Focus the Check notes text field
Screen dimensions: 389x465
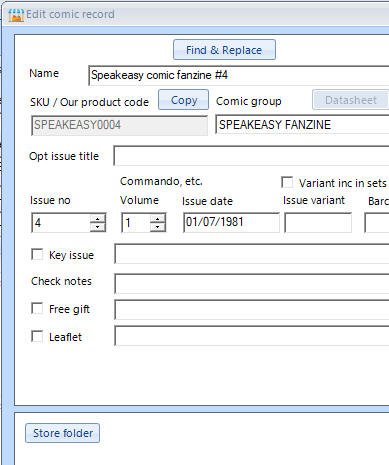(252, 283)
